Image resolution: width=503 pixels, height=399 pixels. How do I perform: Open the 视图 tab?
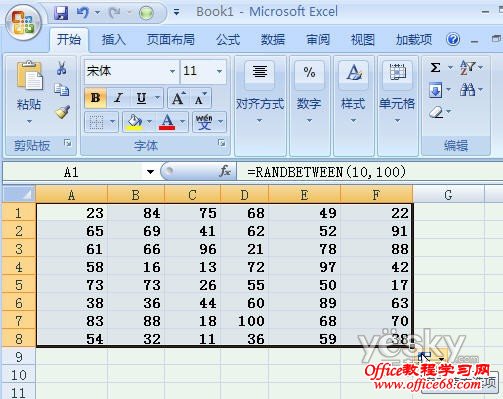pyautogui.click(x=363, y=40)
